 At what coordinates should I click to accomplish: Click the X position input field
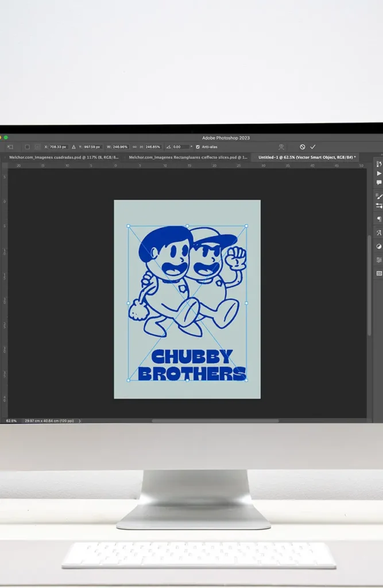59,147
